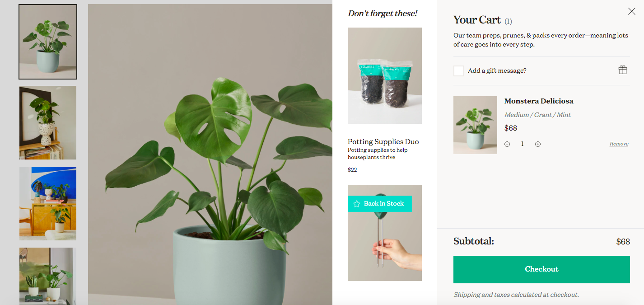Tick the Add a gift message checkbox

[x=459, y=71]
